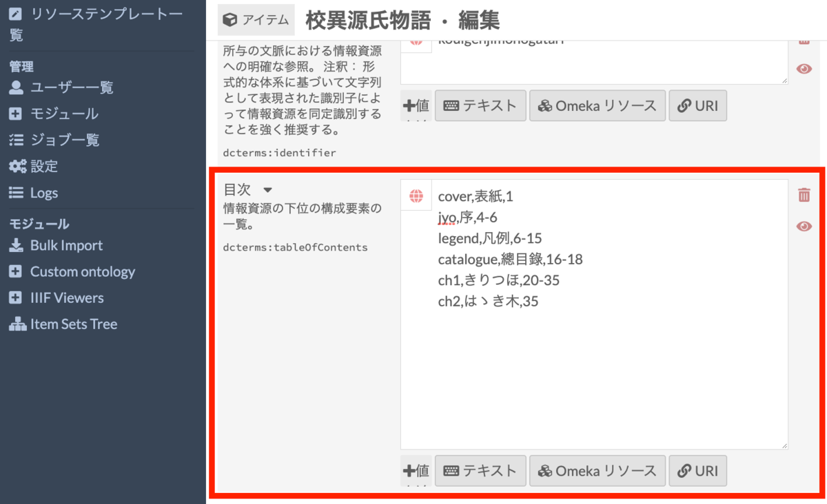Open 設定 settings in sidebar

coord(44,166)
